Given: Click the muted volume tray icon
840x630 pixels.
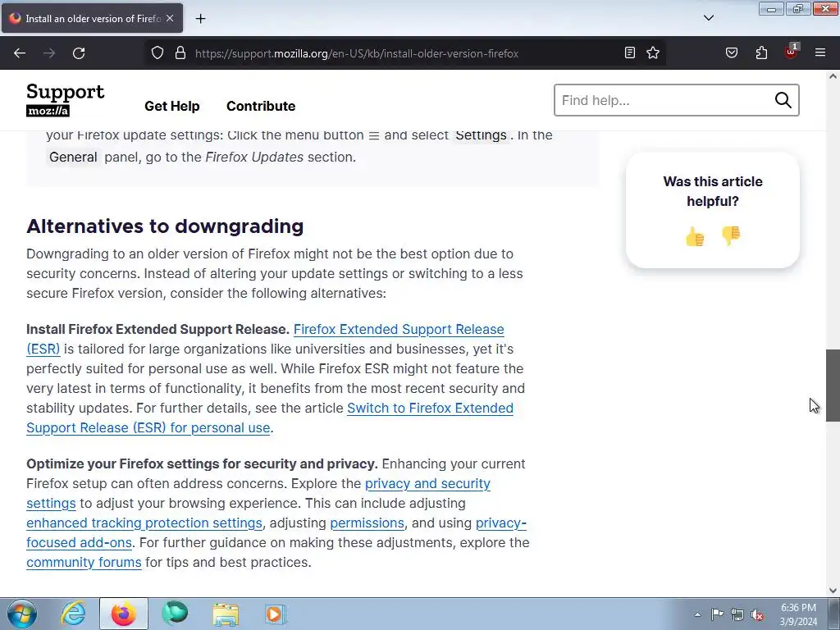Looking at the screenshot, I should pyautogui.click(x=757, y=614).
